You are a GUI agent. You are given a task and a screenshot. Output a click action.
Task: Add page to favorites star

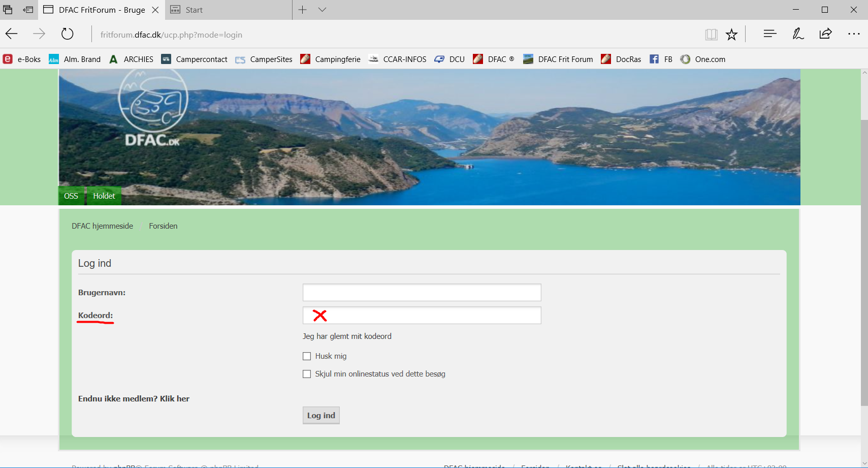point(731,34)
